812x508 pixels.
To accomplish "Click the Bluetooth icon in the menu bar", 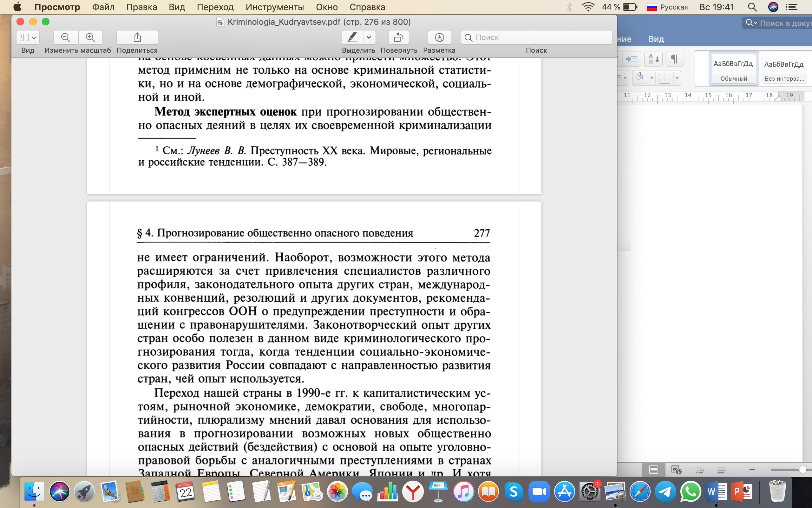I will point(569,7).
